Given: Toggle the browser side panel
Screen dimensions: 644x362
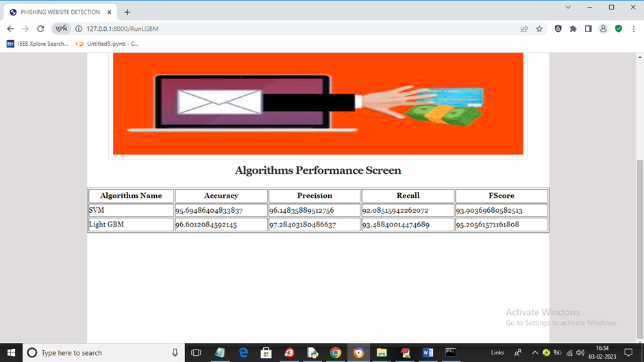Looking at the screenshot, I should click(x=588, y=29).
